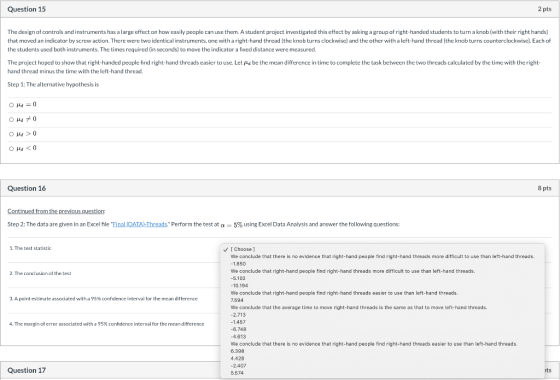Click the '2. The conclusion of the test' label

tap(40, 273)
